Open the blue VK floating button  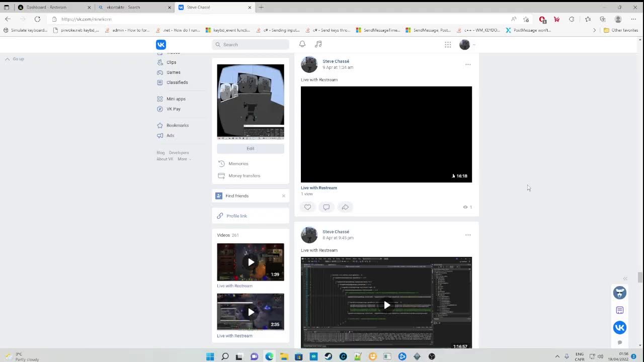(620, 328)
